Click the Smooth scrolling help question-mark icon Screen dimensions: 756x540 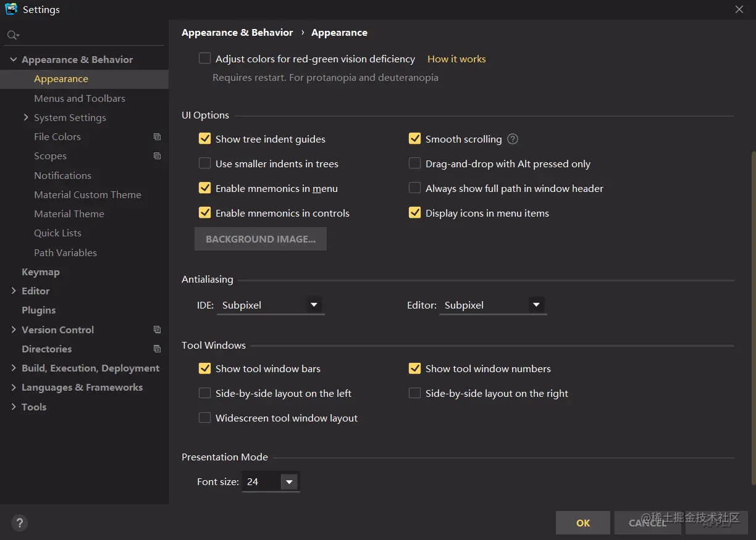(x=513, y=139)
